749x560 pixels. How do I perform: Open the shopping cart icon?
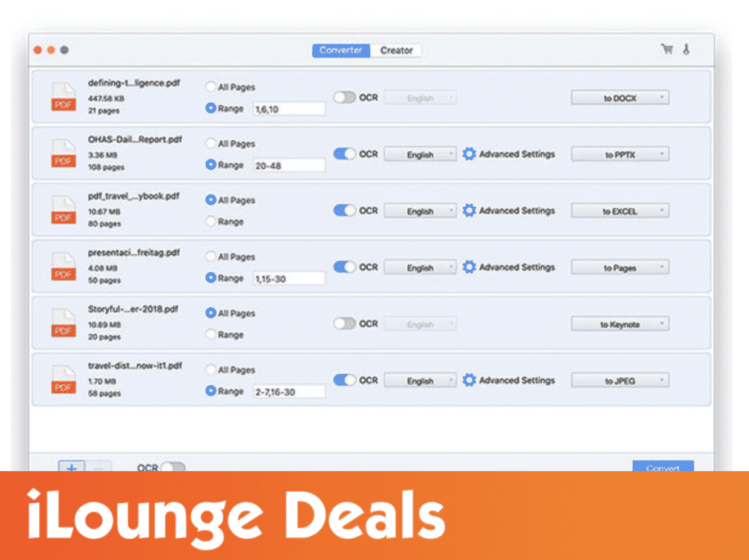[667, 50]
